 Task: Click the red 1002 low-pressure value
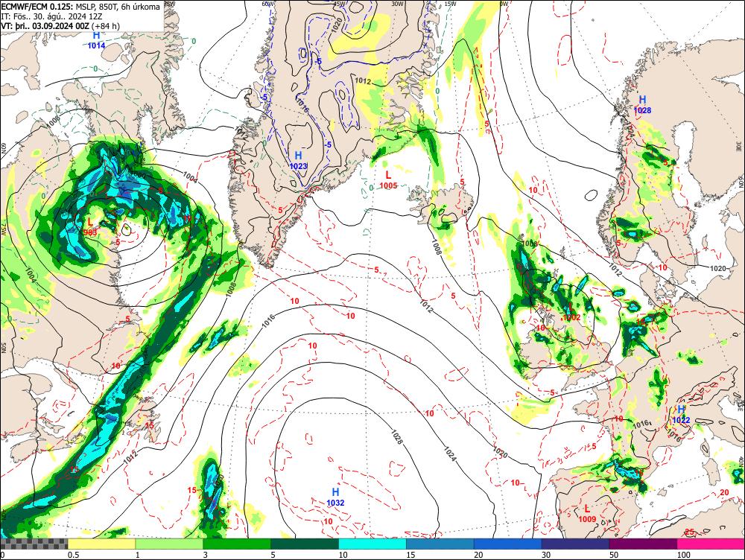571,317
